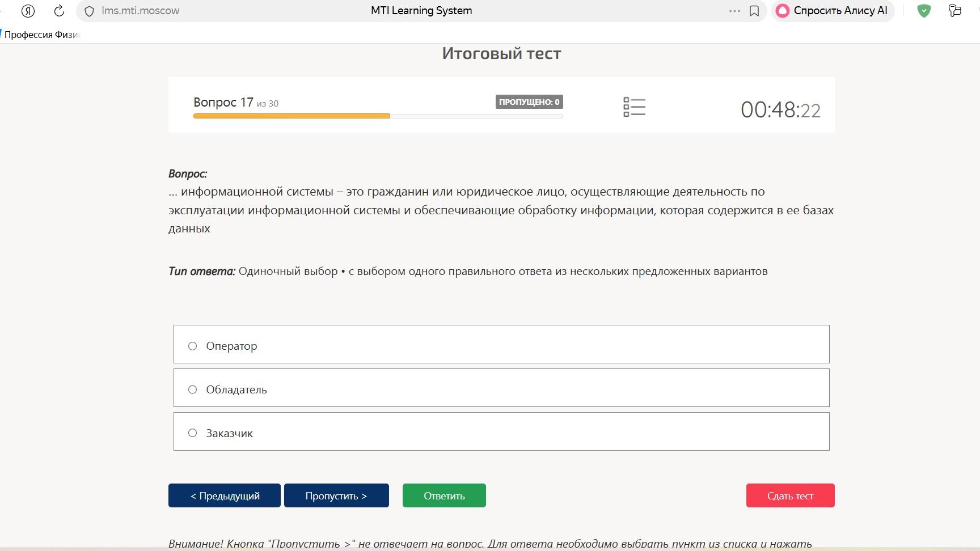
Task: Select the Заказчик radio button
Action: [192, 433]
